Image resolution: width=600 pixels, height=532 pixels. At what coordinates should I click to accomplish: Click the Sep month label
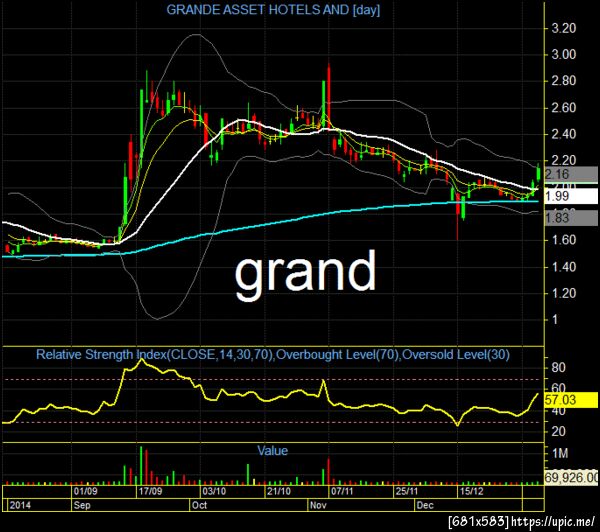tap(82, 505)
